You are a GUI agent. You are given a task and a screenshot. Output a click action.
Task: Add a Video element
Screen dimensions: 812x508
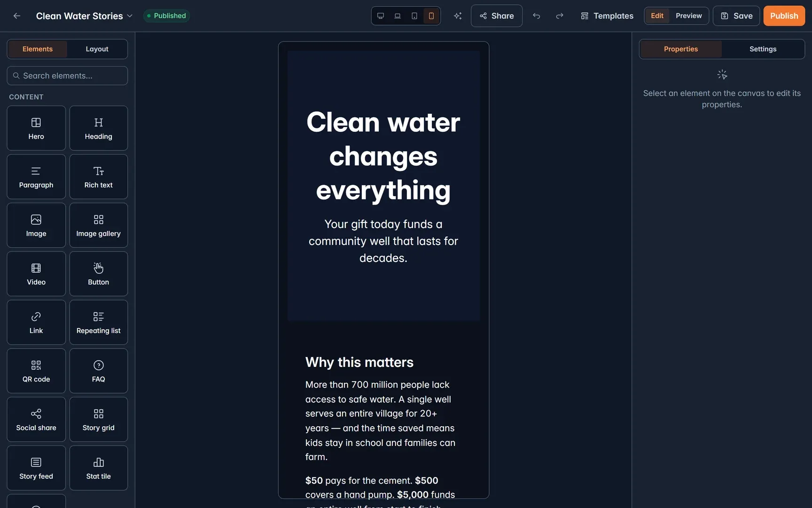pos(36,274)
